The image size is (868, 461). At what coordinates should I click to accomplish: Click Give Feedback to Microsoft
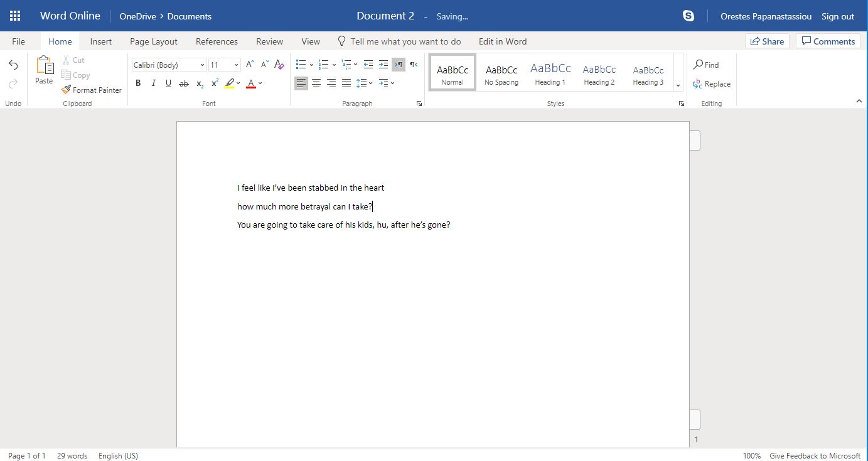[815, 456]
